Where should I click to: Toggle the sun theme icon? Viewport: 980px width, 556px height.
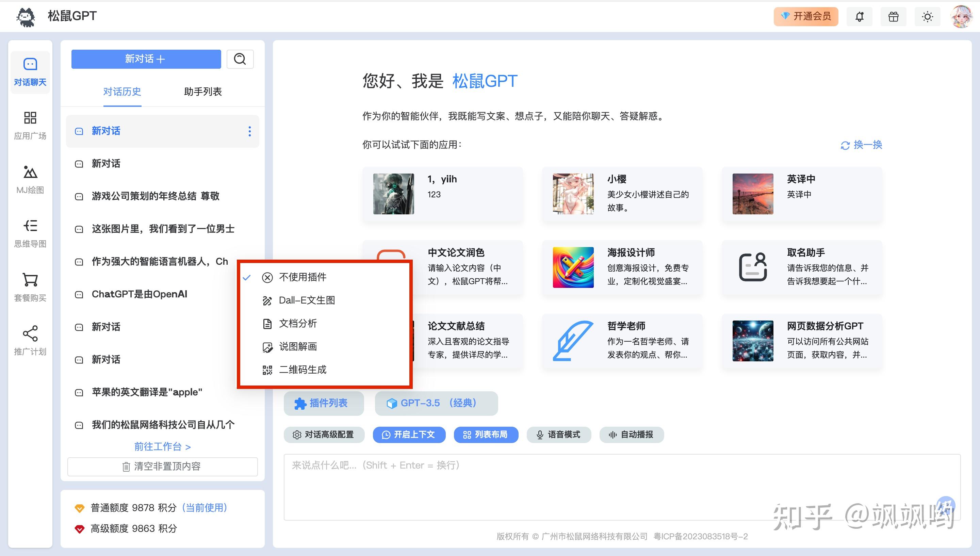[x=927, y=17]
